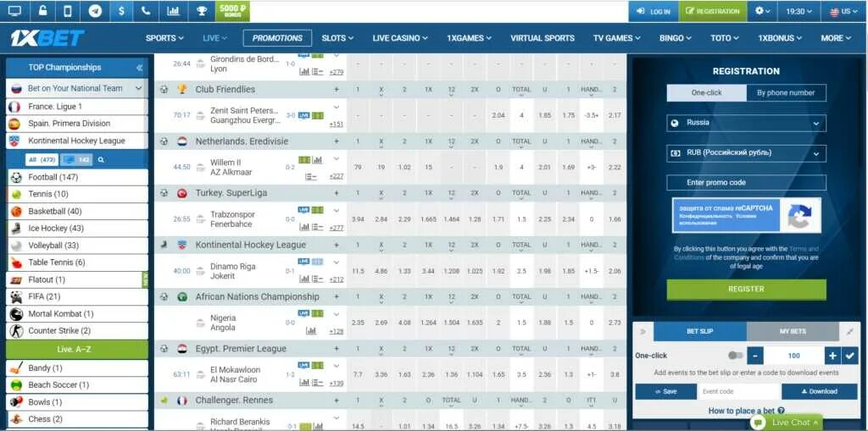Click the trophy results icon
The image size is (868, 431).
202,11
